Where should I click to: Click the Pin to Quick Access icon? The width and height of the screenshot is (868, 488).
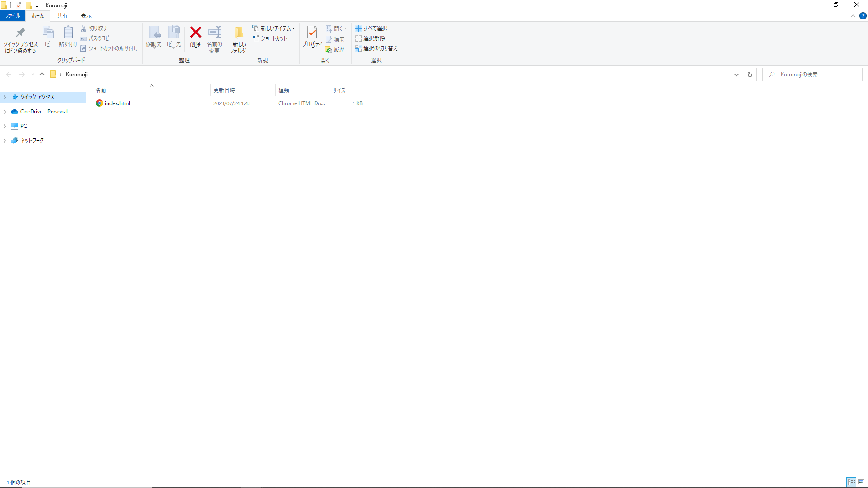pos(20,33)
